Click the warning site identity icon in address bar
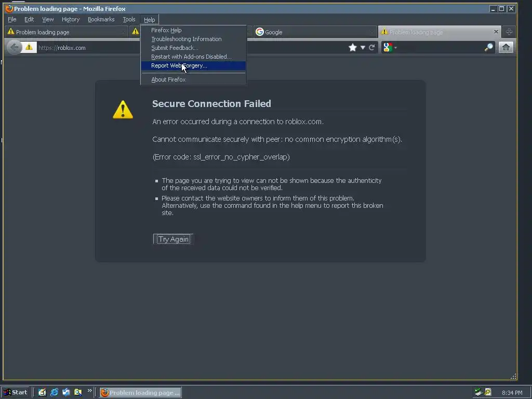Viewport: 532px width, 399px height. [x=29, y=47]
